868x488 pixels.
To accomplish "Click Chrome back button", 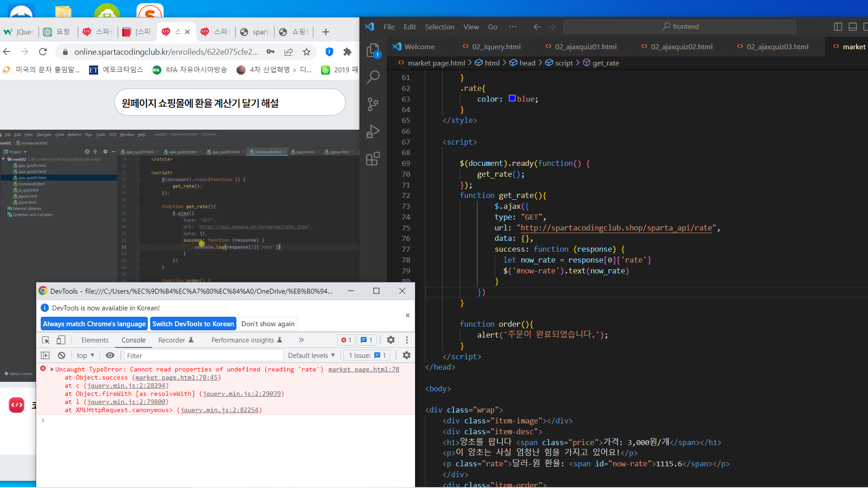I will point(7,52).
